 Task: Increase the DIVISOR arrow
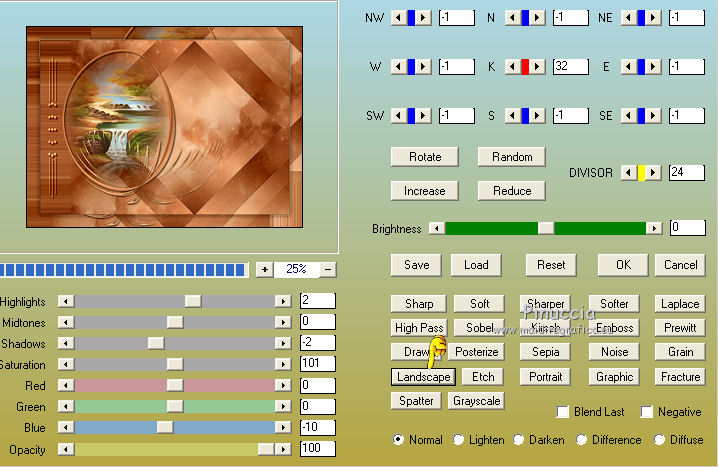(653, 173)
